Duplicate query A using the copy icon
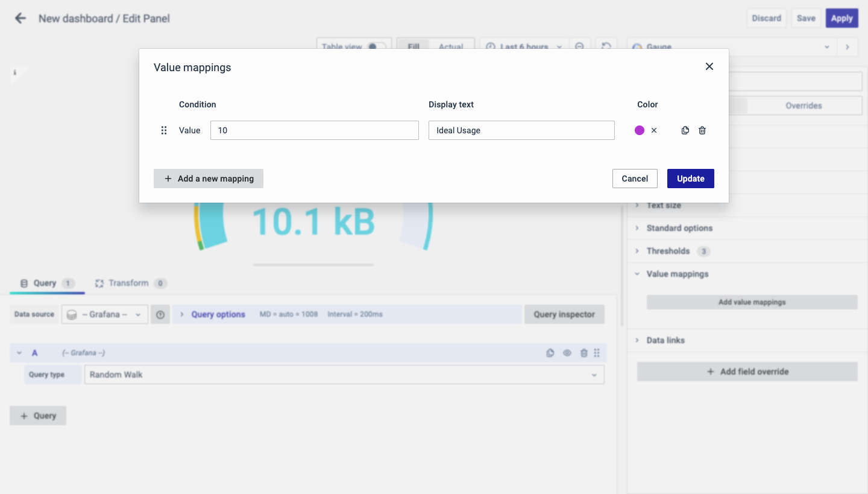The height and width of the screenshot is (494, 868). click(550, 353)
